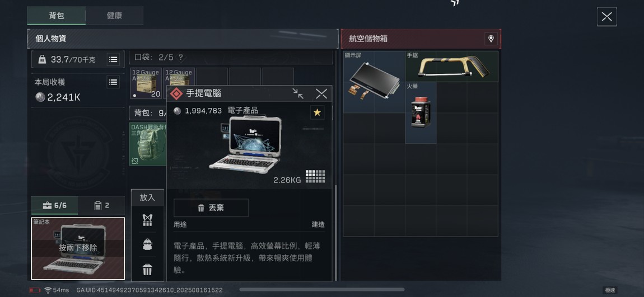The width and height of the screenshot is (644, 297).
Task: Select the DASH戰術背包 backpack item
Action: coord(148,144)
